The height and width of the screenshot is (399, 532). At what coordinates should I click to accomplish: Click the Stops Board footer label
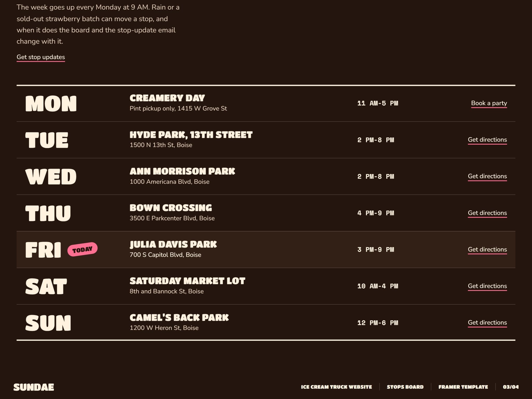pyautogui.click(x=405, y=387)
